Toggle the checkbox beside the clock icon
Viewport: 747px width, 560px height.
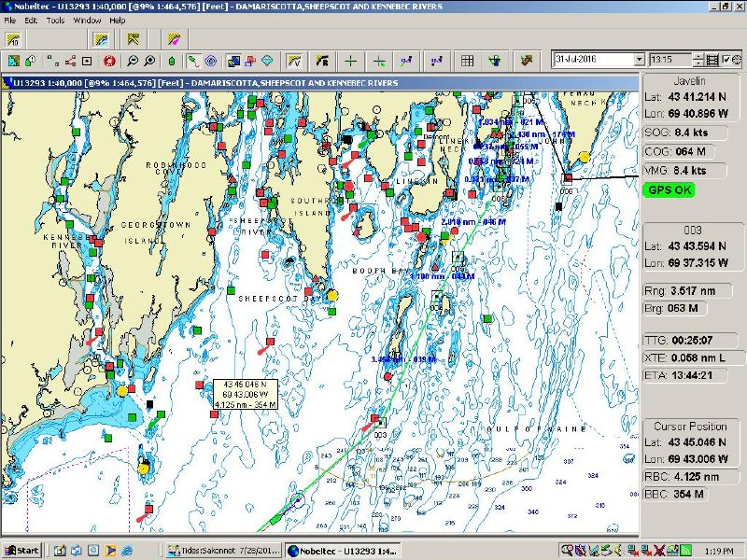point(726,60)
